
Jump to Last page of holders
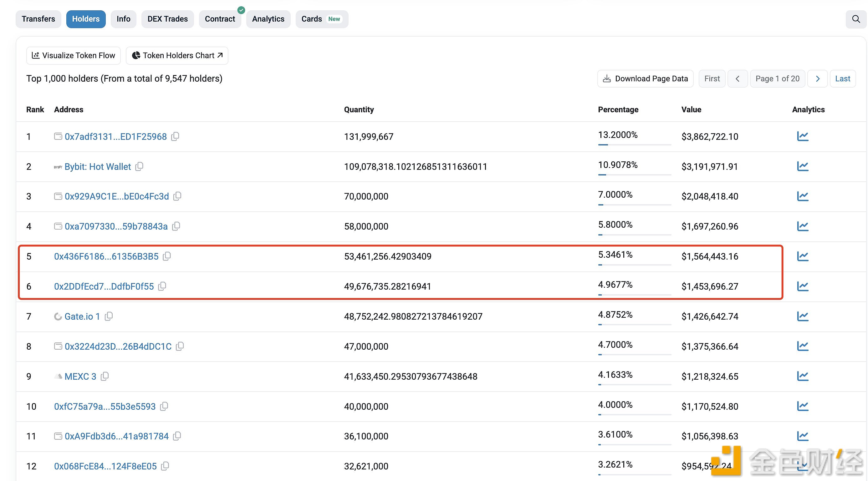842,79
